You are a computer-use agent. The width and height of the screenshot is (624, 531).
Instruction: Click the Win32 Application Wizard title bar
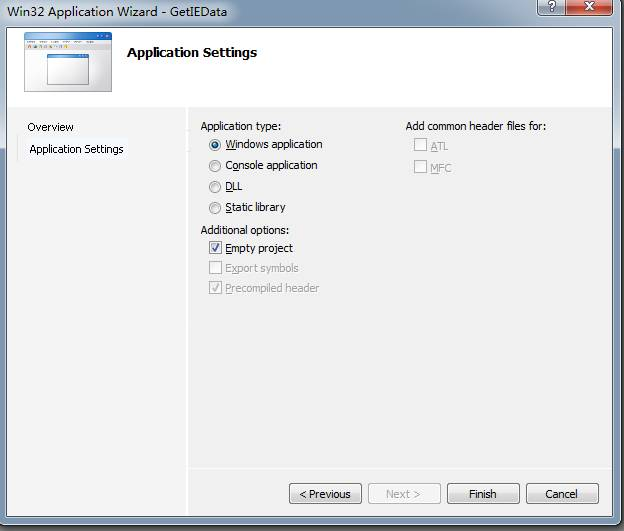(x=271, y=11)
